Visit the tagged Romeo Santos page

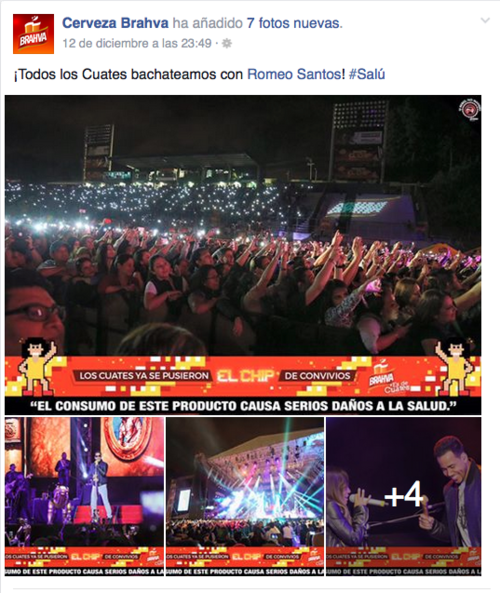click(x=294, y=74)
